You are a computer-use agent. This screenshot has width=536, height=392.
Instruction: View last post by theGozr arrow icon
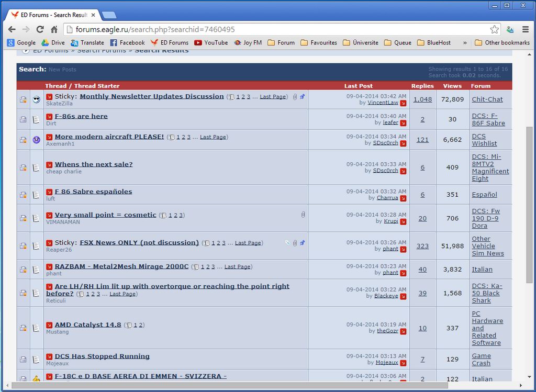[x=404, y=331]
